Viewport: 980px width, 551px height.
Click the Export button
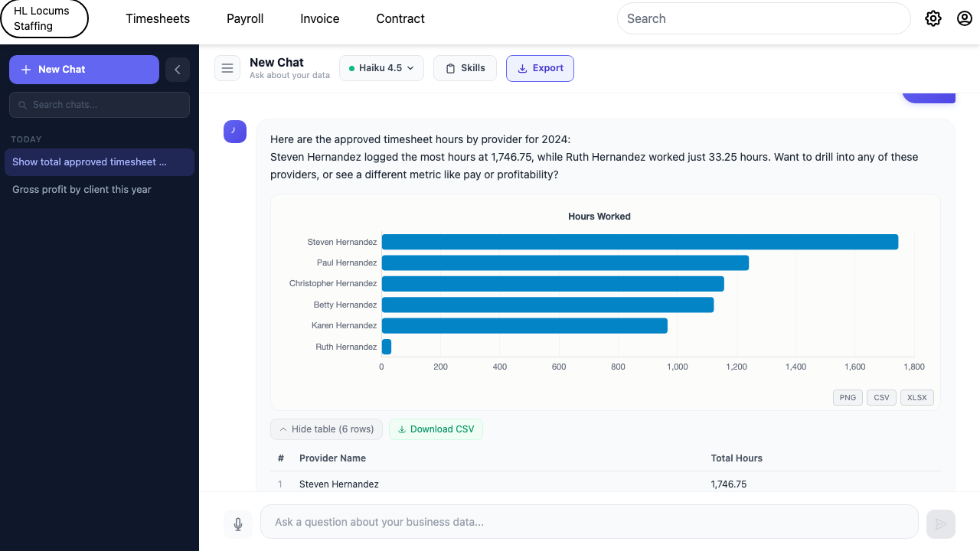pos(540,68)
